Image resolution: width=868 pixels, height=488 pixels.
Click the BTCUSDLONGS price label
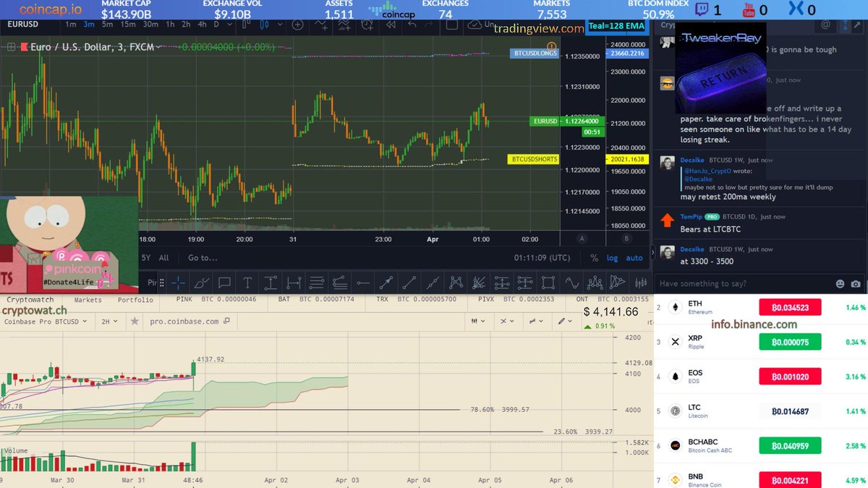(534, 54)
